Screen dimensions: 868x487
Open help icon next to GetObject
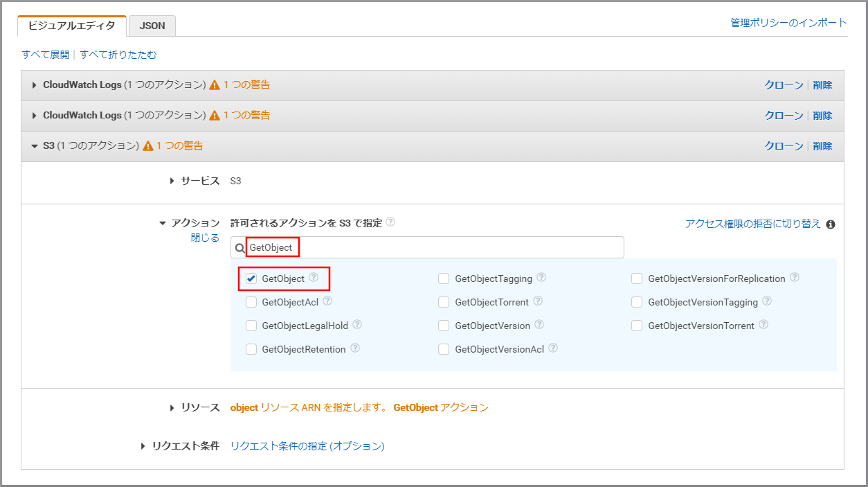(x=314, y=278)
